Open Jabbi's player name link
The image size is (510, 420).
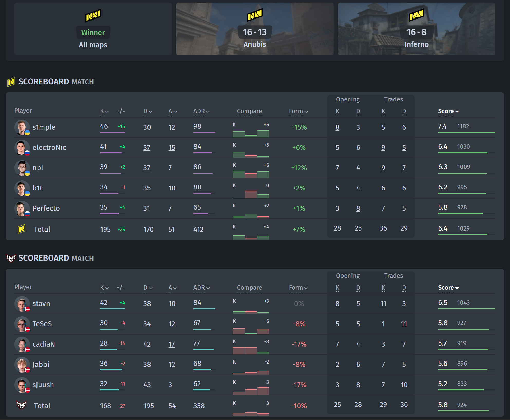(41, 365)
